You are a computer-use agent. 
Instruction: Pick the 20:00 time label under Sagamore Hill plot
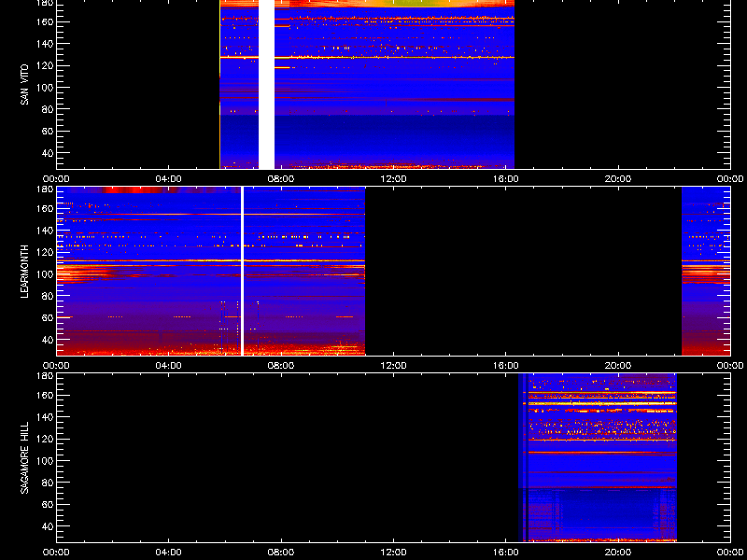(x=618, y=553)
